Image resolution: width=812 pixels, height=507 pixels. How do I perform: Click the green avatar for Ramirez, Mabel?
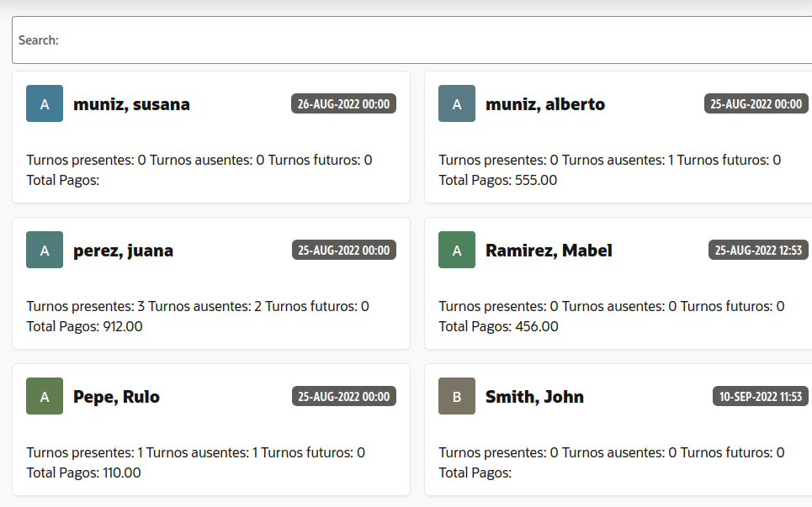coord(457,251)
